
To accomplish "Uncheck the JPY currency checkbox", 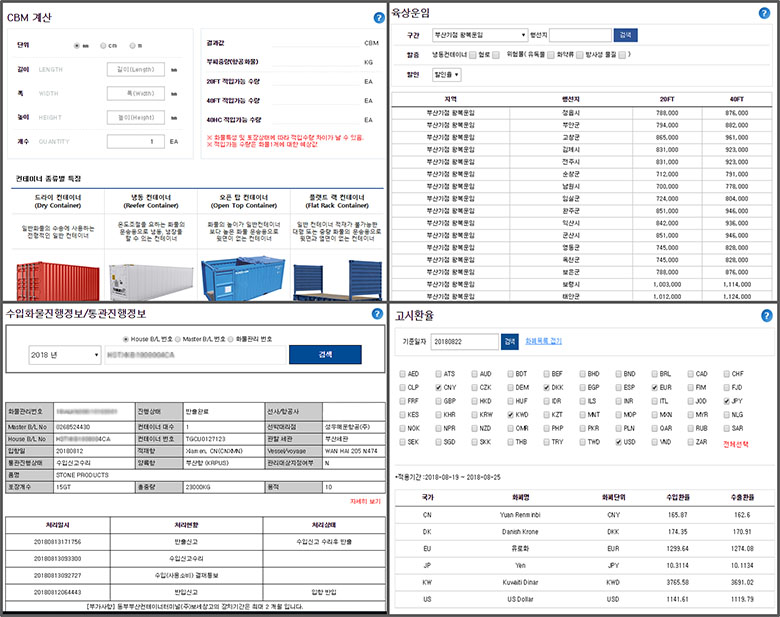I will pos(727,401).
